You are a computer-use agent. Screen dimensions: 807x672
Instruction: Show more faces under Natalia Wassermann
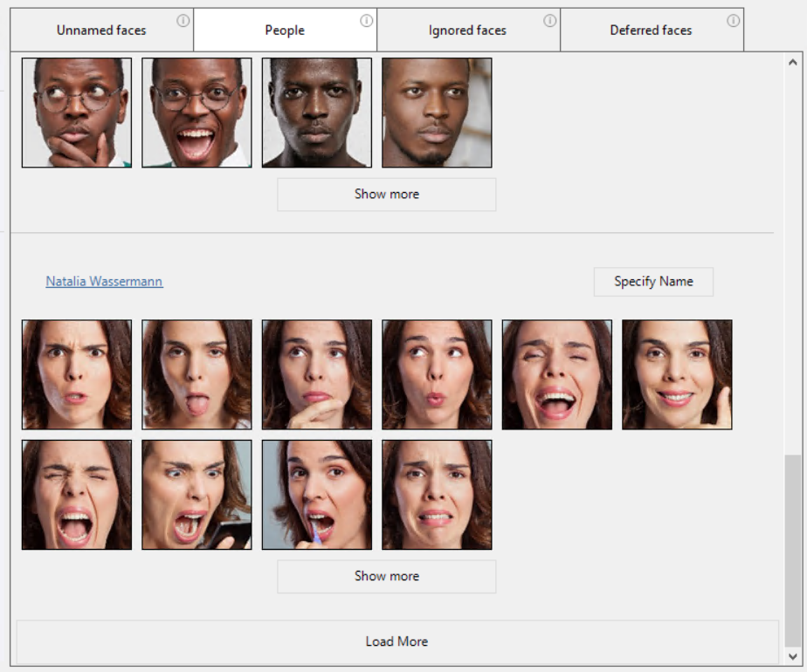pyautogui.click(x=386, y=577)
